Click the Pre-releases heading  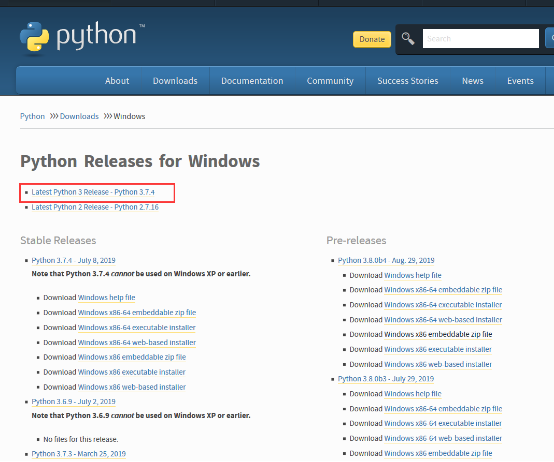tap(356, 241)
